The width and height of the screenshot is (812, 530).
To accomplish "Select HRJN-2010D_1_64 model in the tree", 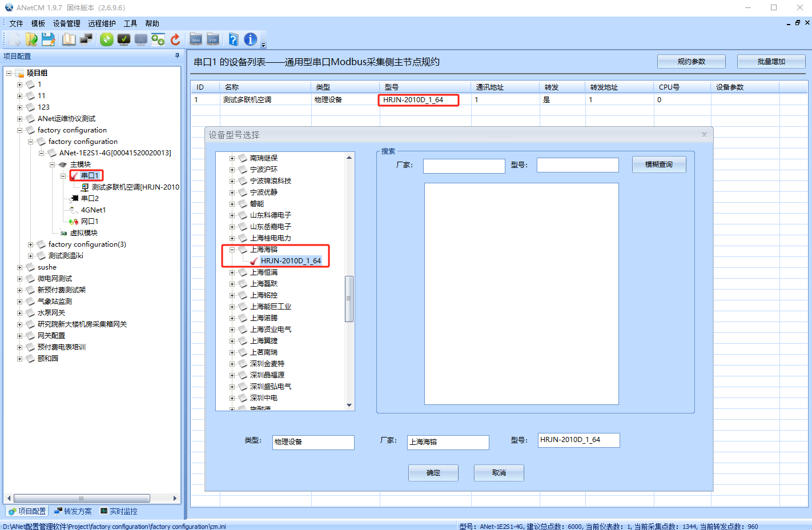I will (x=290, y=261).
